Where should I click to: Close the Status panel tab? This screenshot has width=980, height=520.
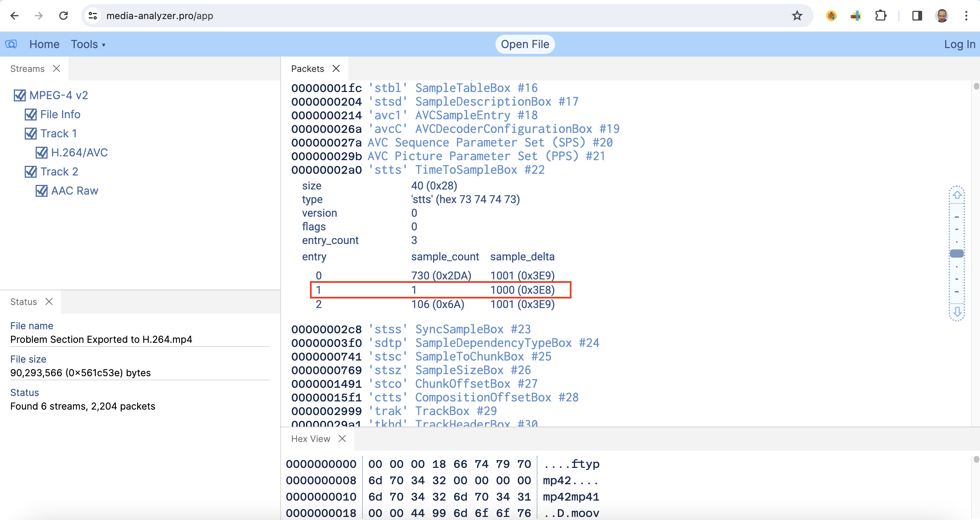(49, 302)
